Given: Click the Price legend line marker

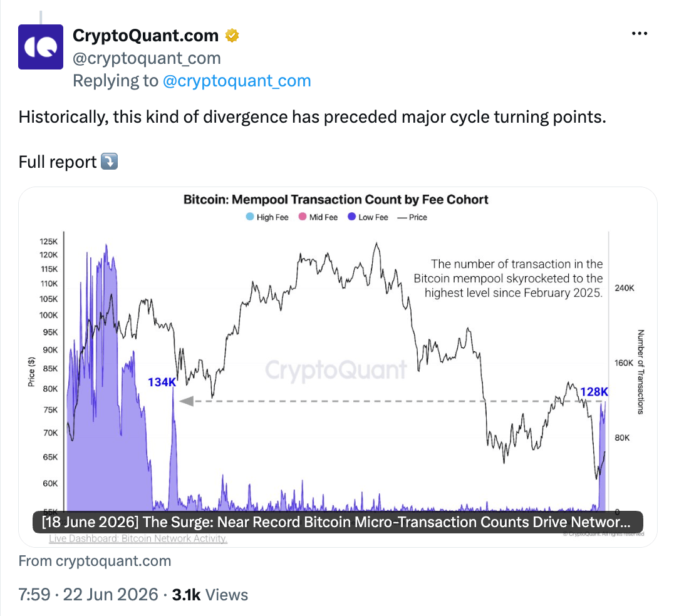Looking at the screenshot, I should pyautogui.click(x=402, y=218).
